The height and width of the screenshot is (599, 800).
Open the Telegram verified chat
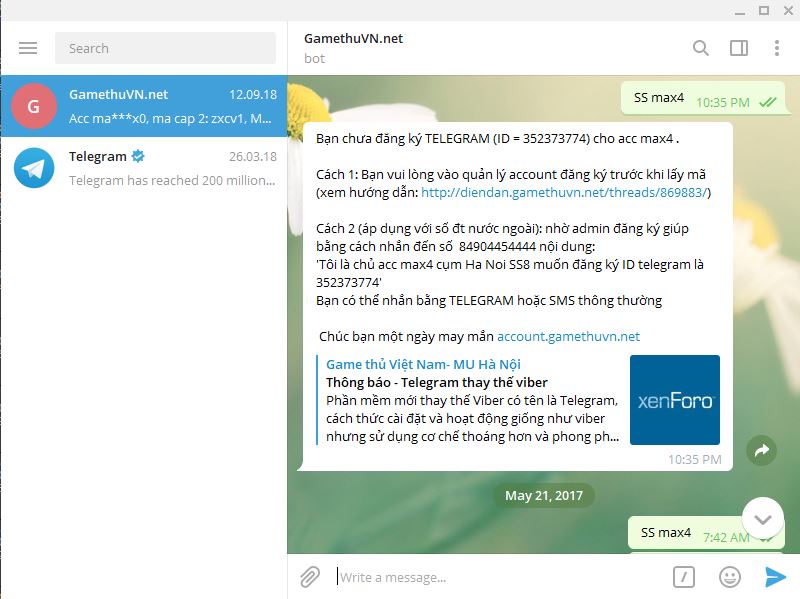point(144,168)
